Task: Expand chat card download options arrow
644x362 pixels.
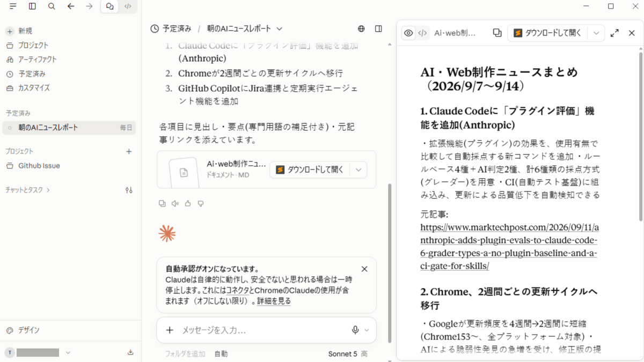Action: click(358, 169)
